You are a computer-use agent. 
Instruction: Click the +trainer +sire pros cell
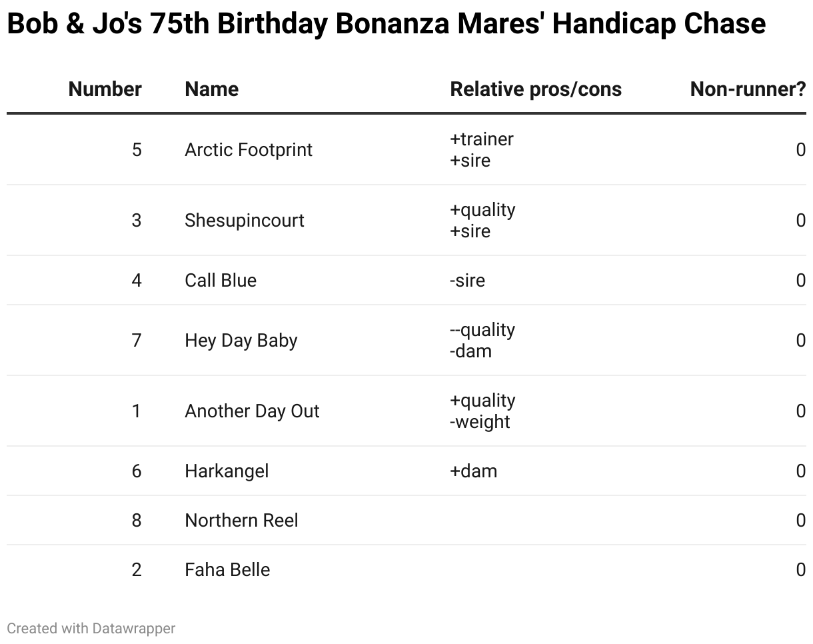482,149
